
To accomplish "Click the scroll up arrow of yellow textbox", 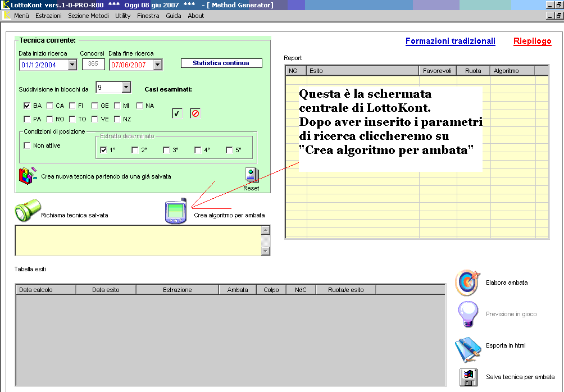I will click(266, 230).
